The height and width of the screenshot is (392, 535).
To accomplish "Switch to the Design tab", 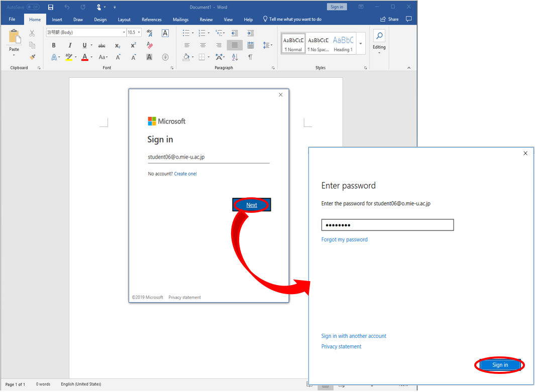I will [x=100, y=20].
